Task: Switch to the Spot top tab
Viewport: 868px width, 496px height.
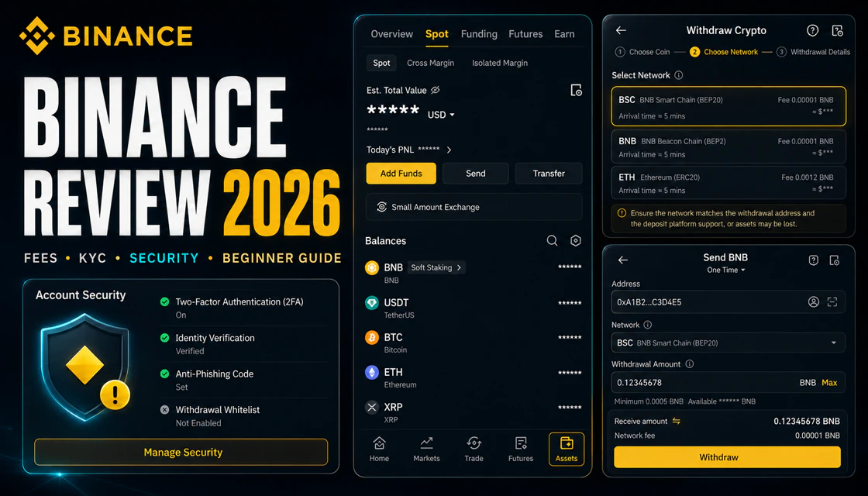Action: 437,34
